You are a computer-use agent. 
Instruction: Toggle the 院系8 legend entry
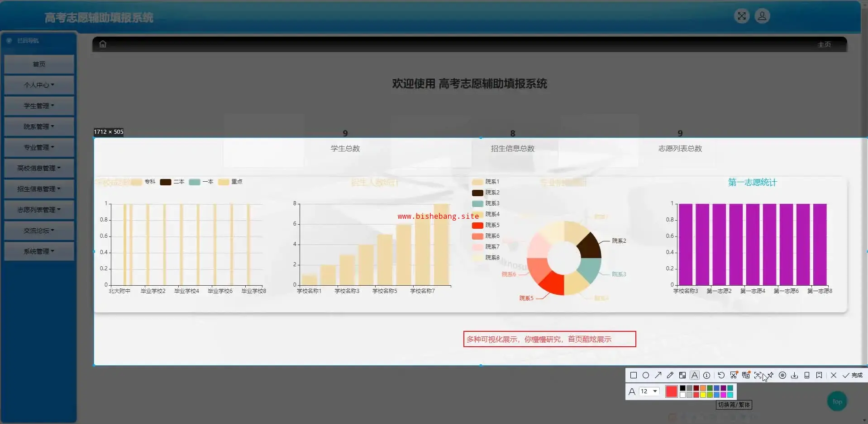pos(486,258)
